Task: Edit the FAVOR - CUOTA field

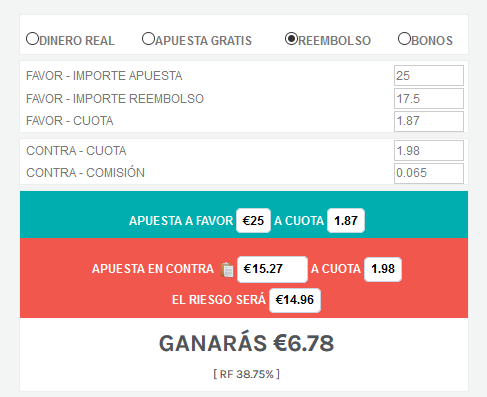Action: pos(429,121)
